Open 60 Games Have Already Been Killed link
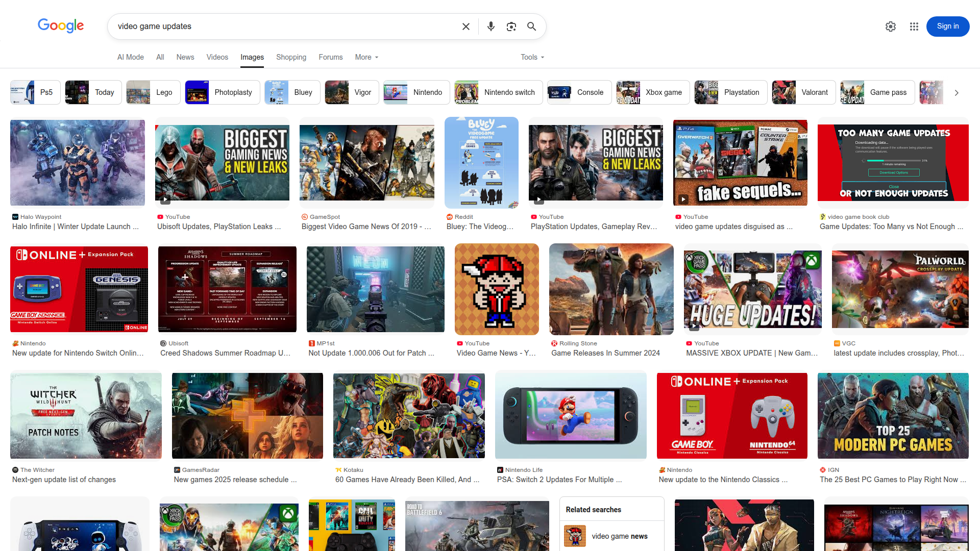 tap(407, 480)
